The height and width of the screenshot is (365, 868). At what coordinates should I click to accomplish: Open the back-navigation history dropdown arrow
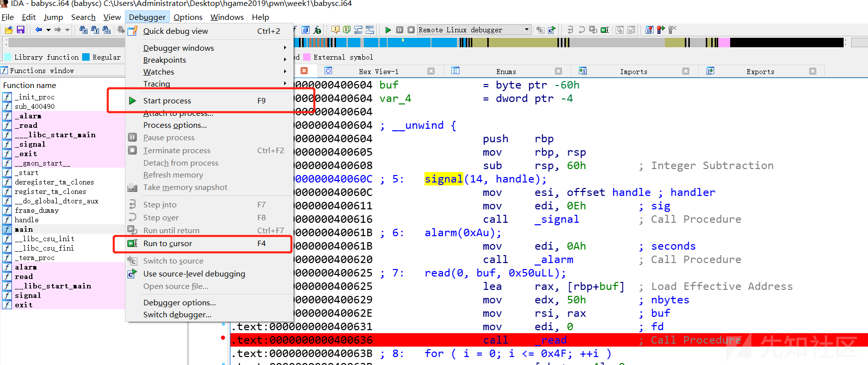[x=48, y=30]
